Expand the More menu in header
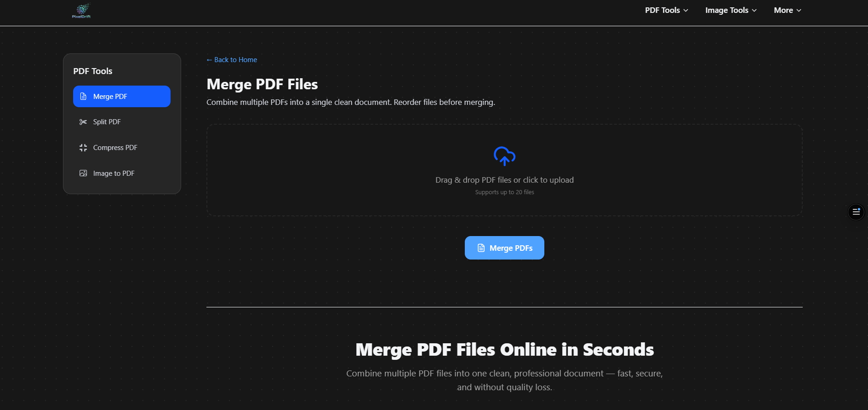The image size is (868, 410). click(x=788, y=10)
